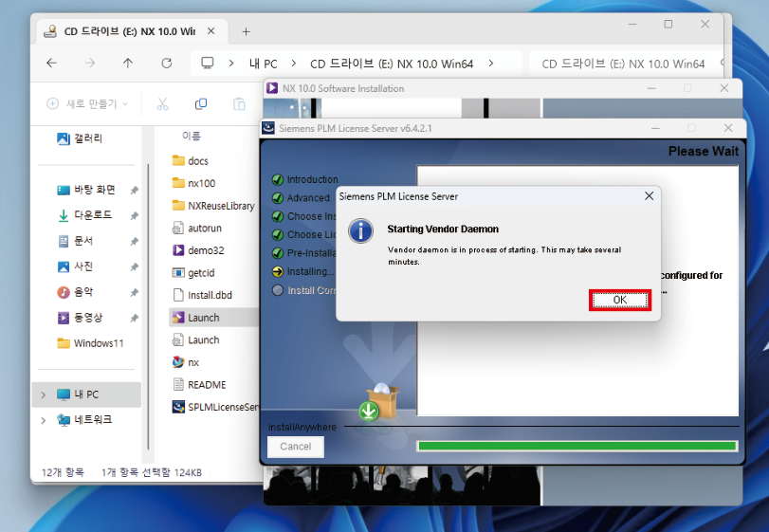Unpin 사진 using its pin icon
This screenshot has width=769, height=532.
click(134, 267)
